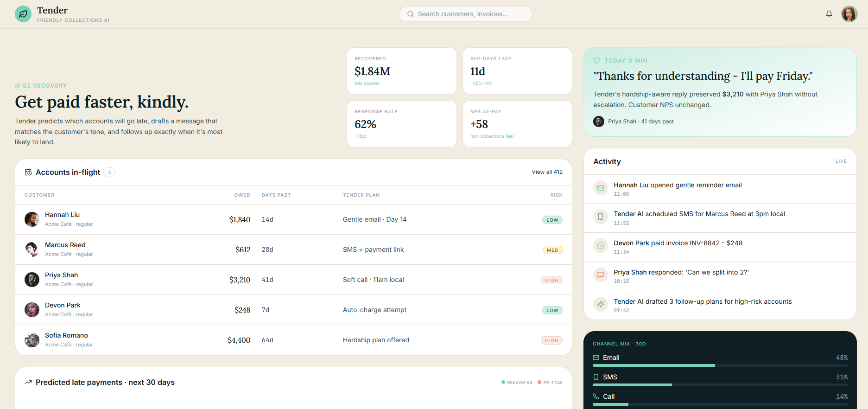Click the search customers and invoices field
This screenshot has height=409, width=868.
coord(465,14)
